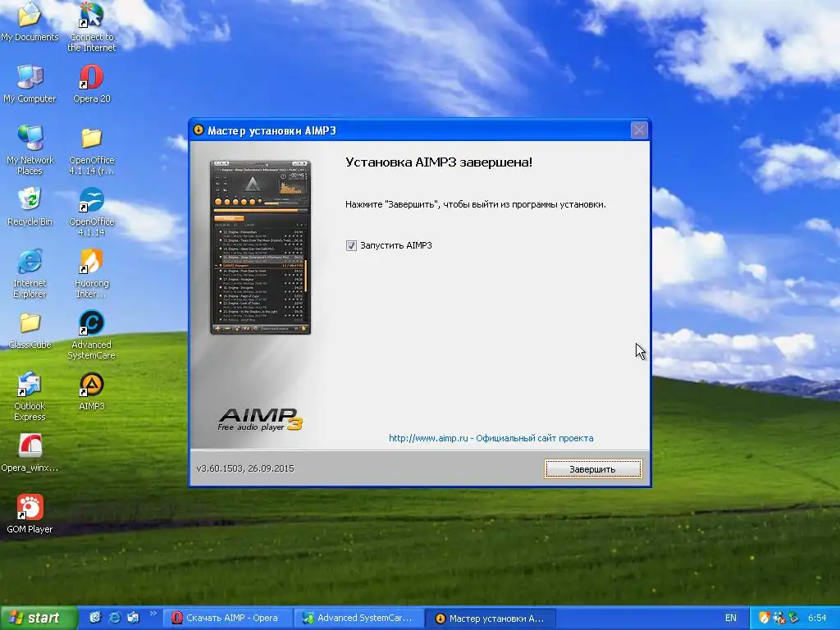Open Connect to the Internet shortcut
This screenshot has height=630, width=840.
92,25
